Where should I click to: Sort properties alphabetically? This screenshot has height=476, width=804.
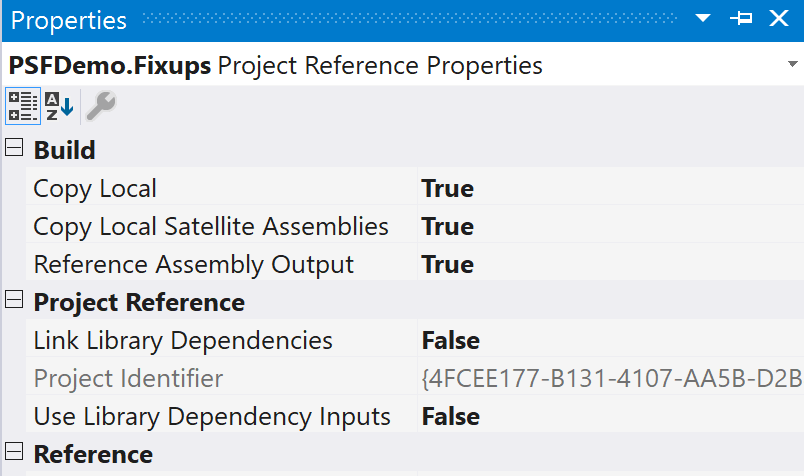pyautogui.click(x=59, y=104)
